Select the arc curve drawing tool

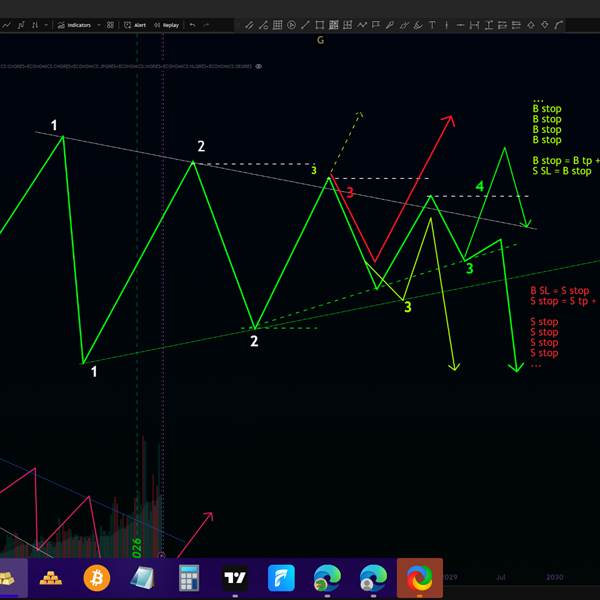[x=559, y=25]
